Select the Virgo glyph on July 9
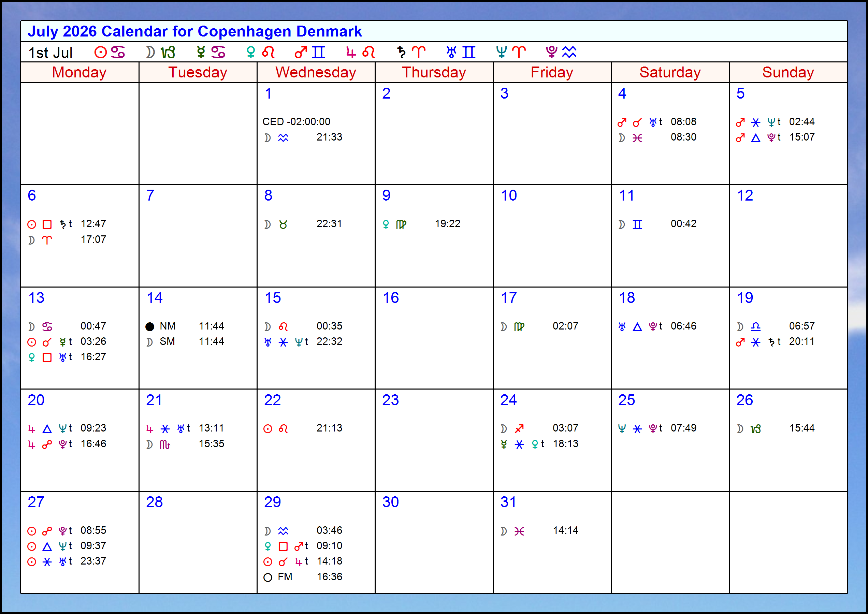The height and width of the screenshot is (614, 868). [401, 224]
